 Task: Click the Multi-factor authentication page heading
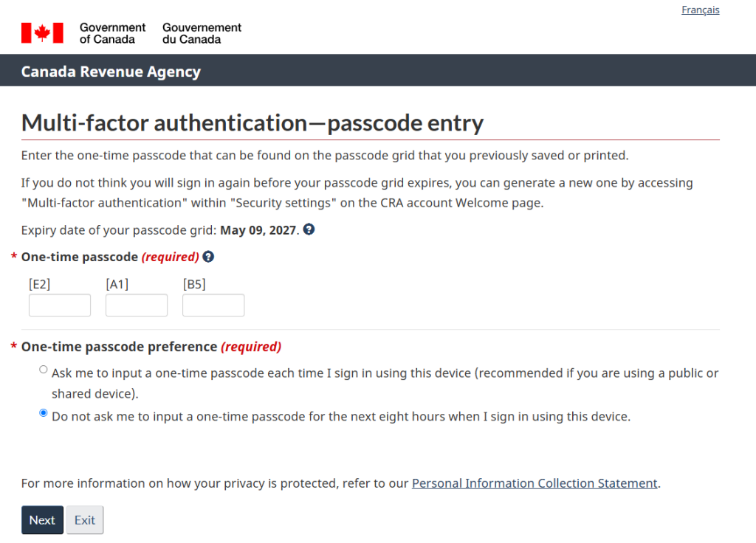coord(252,122)
